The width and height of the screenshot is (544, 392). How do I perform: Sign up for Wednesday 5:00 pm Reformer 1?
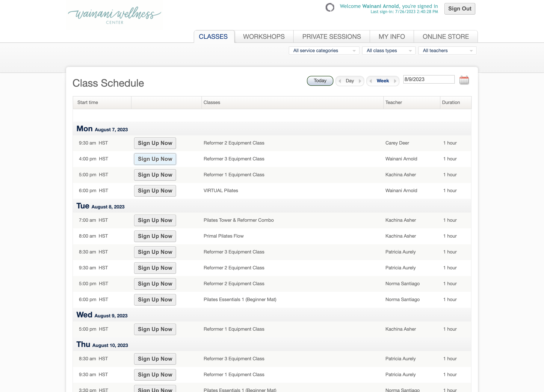pos(155,329)
